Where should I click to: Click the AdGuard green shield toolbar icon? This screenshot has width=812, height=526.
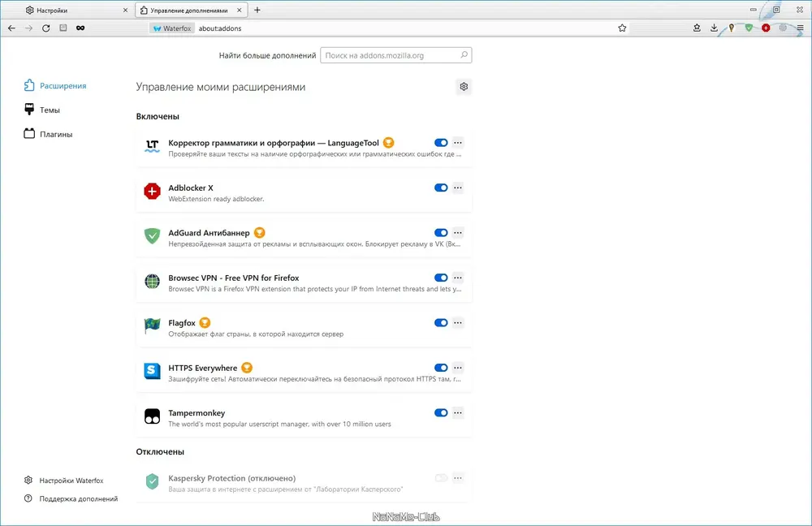[749, 28]
